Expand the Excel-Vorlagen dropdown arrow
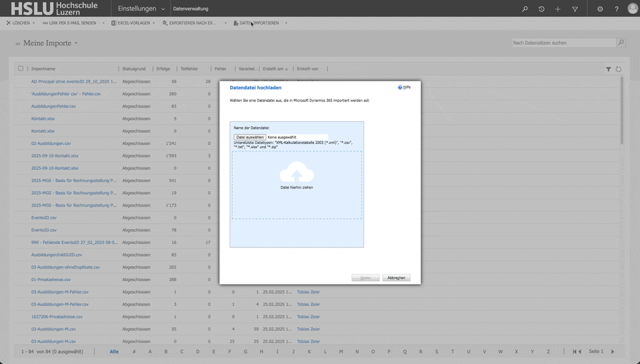This screenshot has width=640, height=364. (x=154, y=23)
